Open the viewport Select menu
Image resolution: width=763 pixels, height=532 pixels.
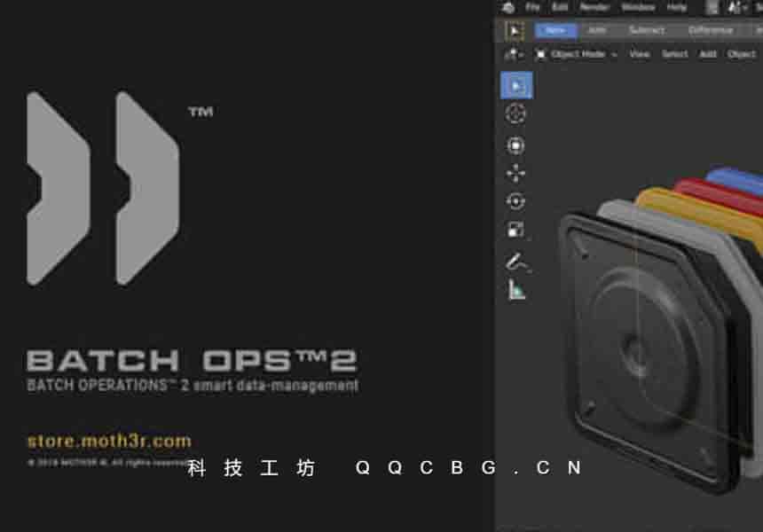pyautogui.click(x=674, y=54)
